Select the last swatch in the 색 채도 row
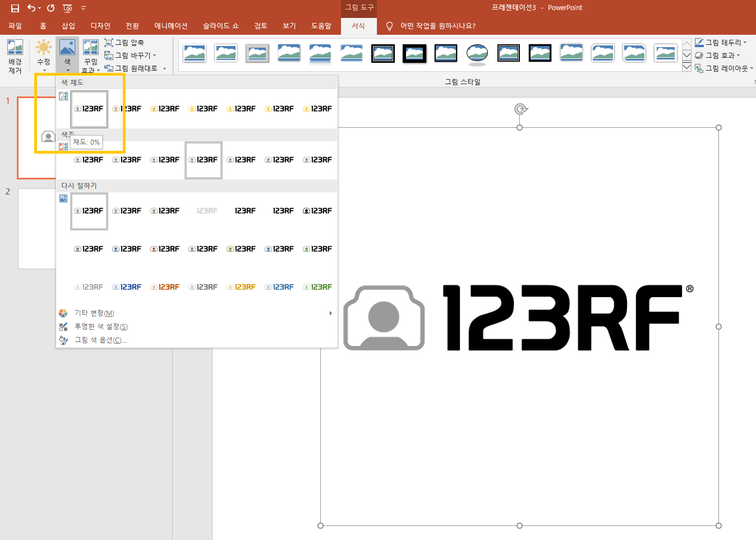Viewport: 756px width, 540px height. pyautogui.click(x=318, y=109)
